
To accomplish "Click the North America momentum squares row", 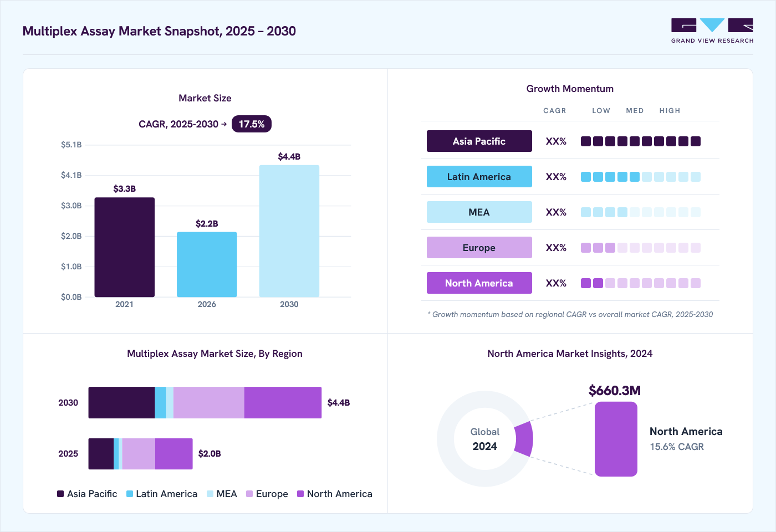I will pos(641,283).
